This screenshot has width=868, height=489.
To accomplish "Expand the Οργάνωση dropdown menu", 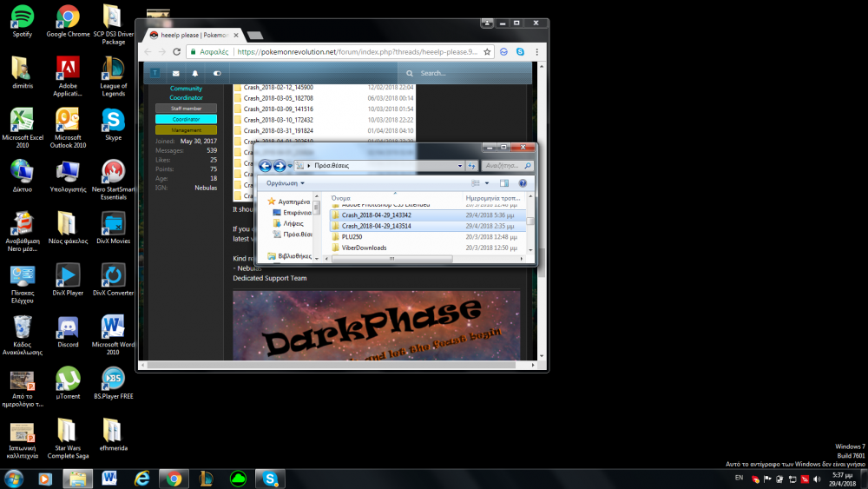I will click(286, 183).
